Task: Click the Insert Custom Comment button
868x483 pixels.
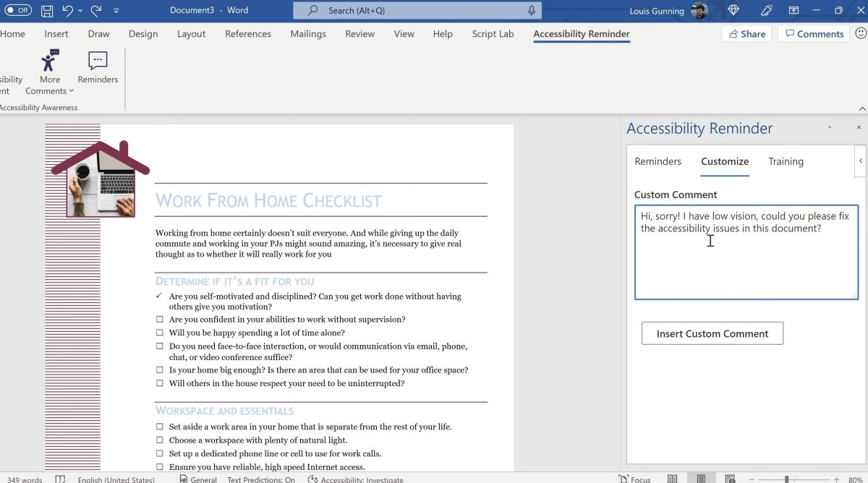Action: 712,333
